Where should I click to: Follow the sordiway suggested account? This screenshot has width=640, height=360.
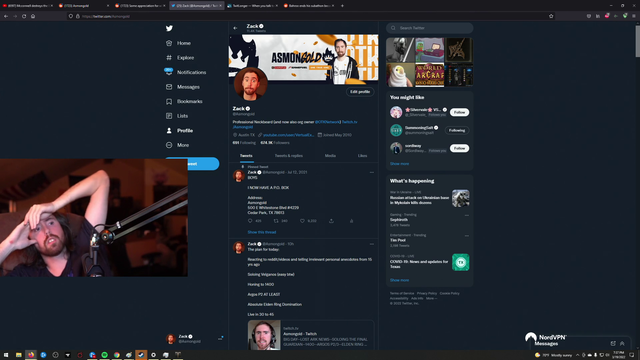[459, 148]
